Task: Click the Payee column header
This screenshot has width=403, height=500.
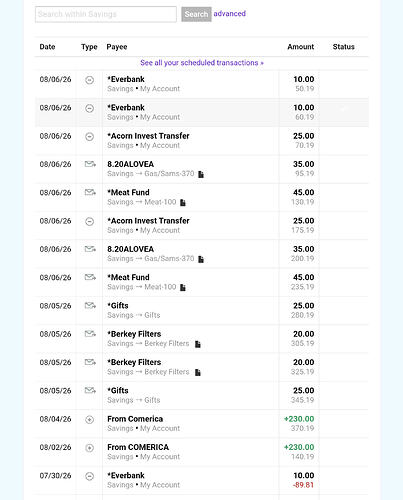Action: [x=117, y=47]
